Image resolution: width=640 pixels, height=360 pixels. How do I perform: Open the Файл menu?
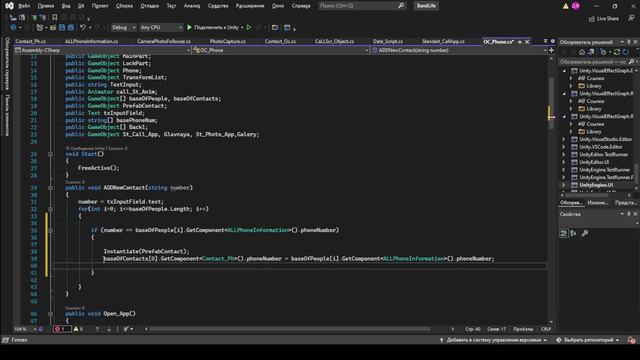[24, 6]
